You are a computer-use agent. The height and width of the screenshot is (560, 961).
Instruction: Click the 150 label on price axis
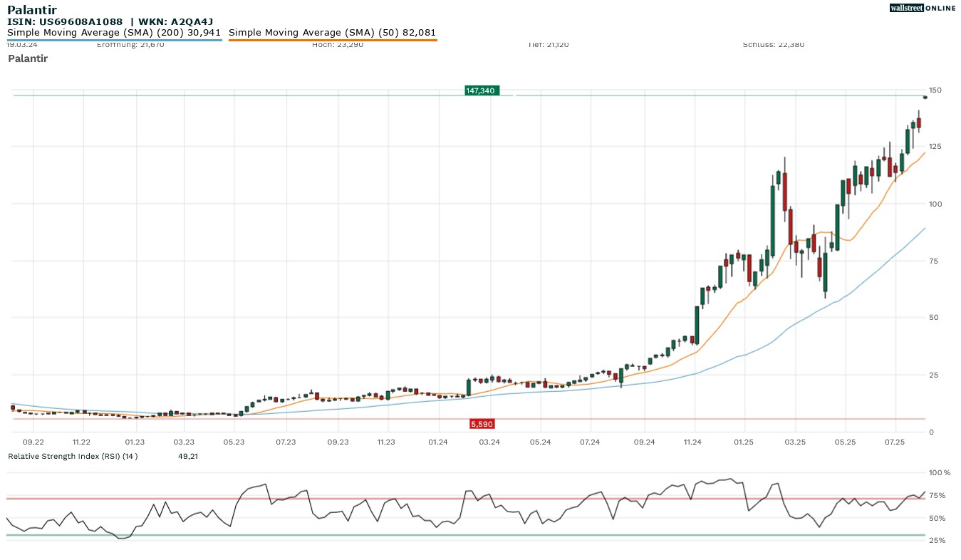coord(935,90)
